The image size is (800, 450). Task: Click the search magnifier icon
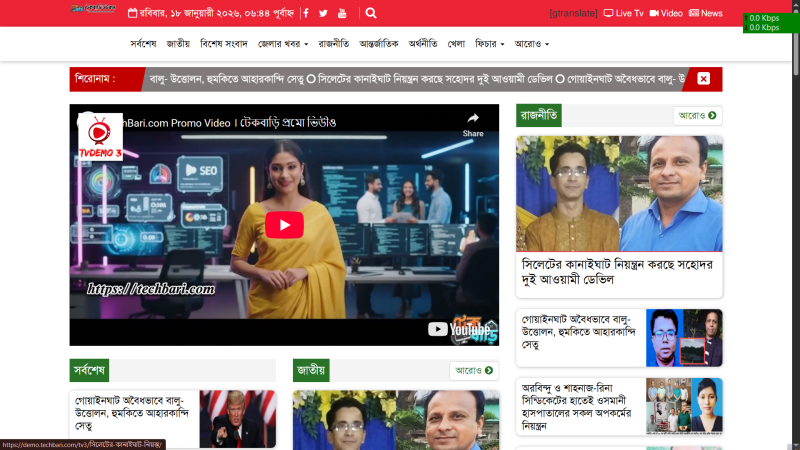click(x=371, y=13)
